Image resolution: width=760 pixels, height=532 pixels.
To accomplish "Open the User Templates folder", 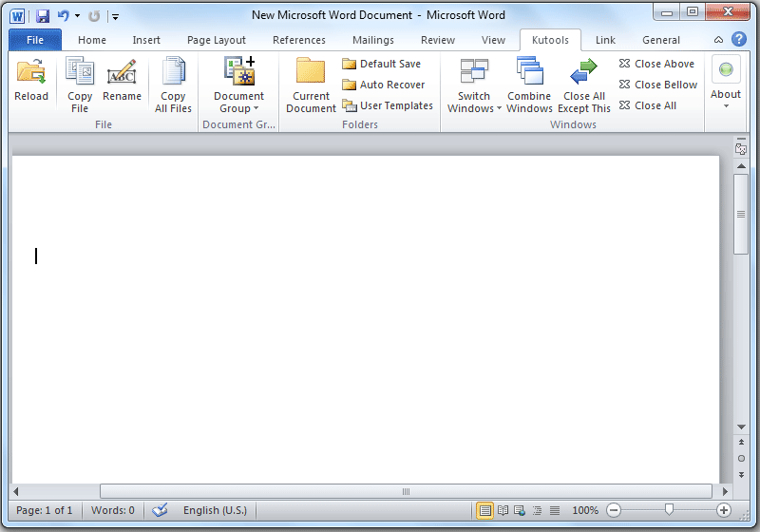I will coord(388,105).
